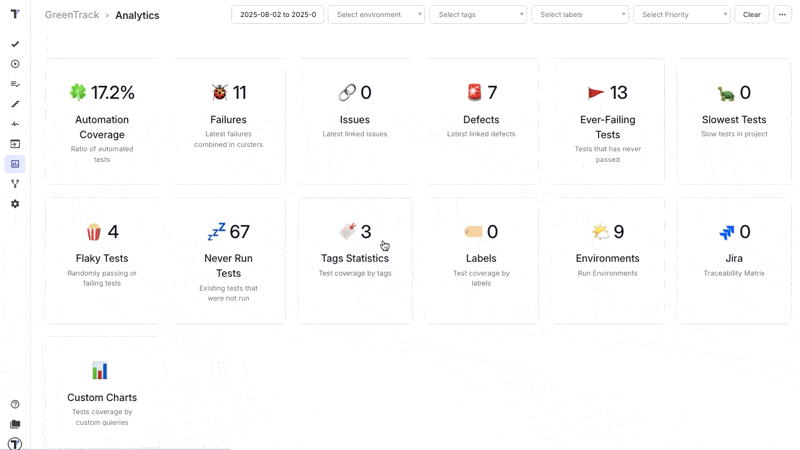Click the Testomat logo icon in sidebar

pyautogui.click(x=15, y=14)
